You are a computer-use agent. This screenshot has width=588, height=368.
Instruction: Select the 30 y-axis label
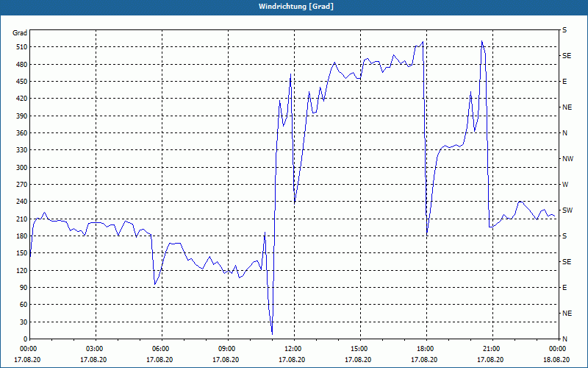pyautogui.click(x=22, y=322)
